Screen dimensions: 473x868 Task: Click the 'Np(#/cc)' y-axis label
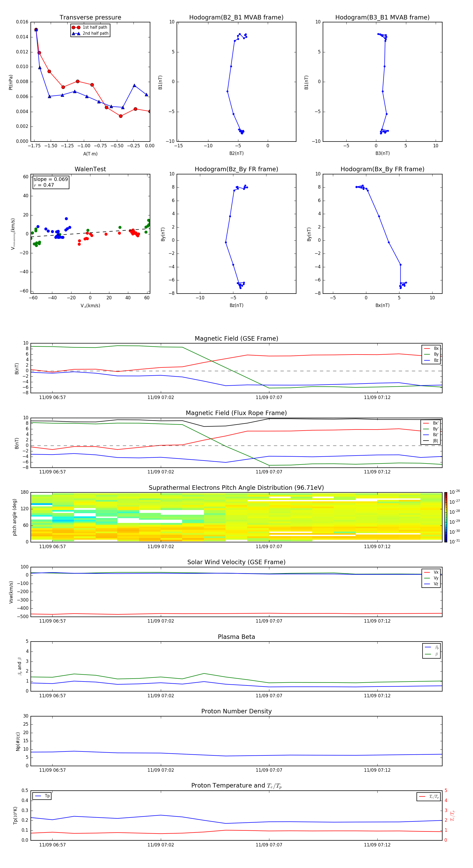point(18,741)
